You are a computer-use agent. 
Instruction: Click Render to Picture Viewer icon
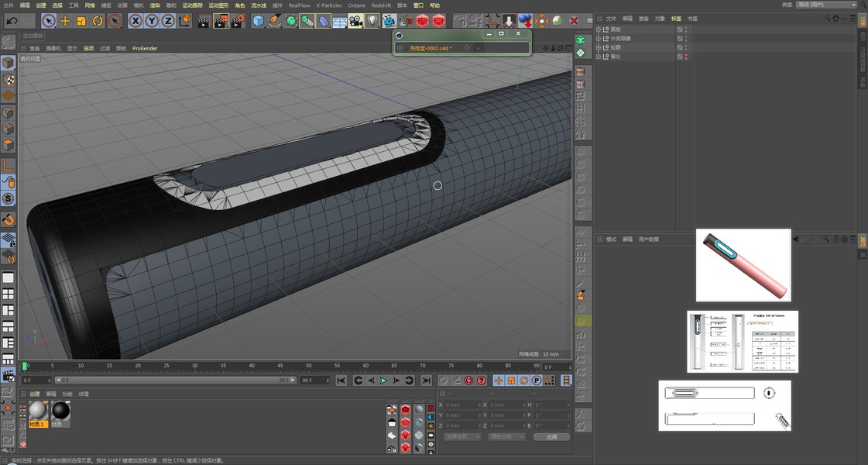coord(220,21)
